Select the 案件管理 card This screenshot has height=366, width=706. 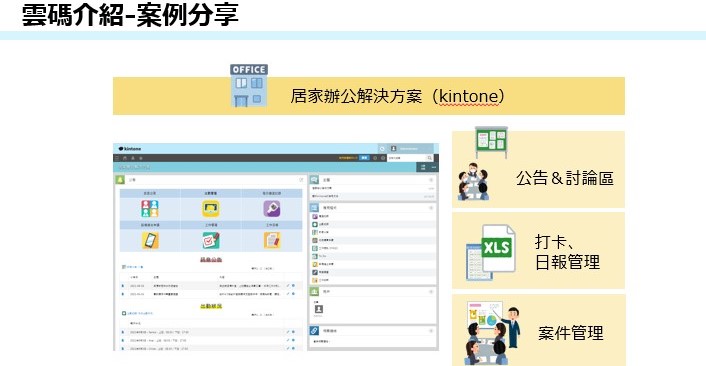[539, 330]
